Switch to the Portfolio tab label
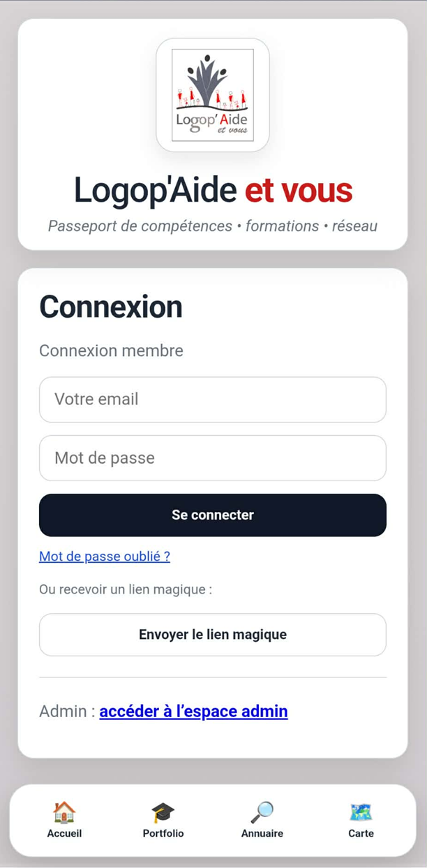Screen dimensions: 427x868 [163, 833]
